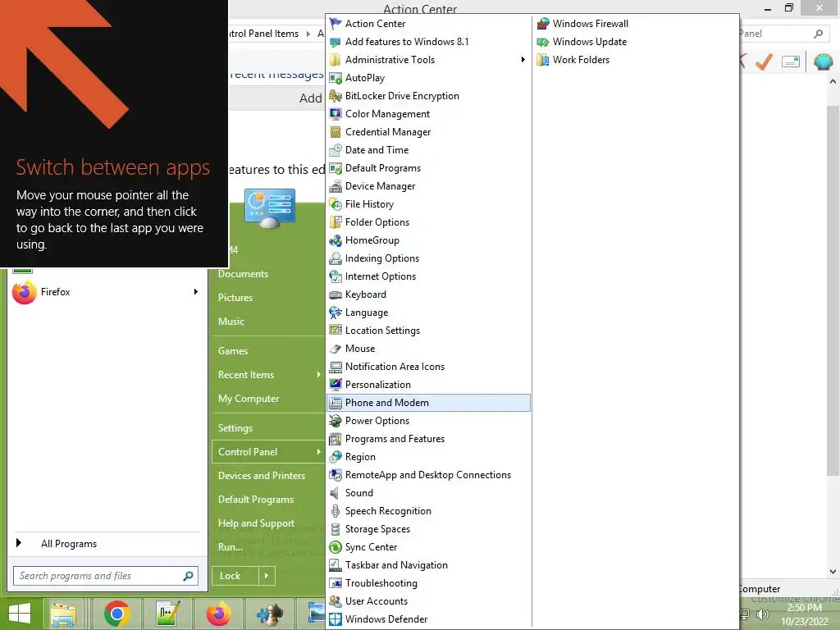Viewport: 840px width, 630px height.
Task: Expand the Administrative Tools submenu arrow
Action: (523, 60)
